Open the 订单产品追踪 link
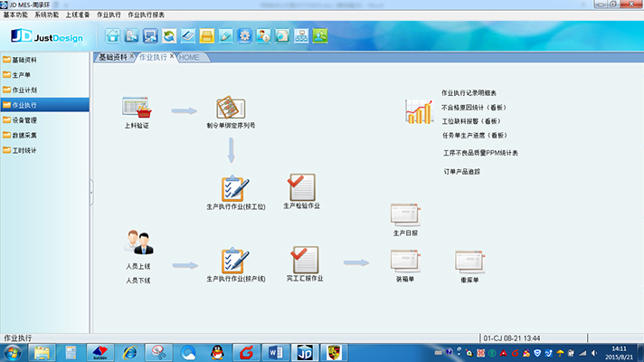This screenshot has width=644, height=362. pyautogui.click(x=461, y=171)
